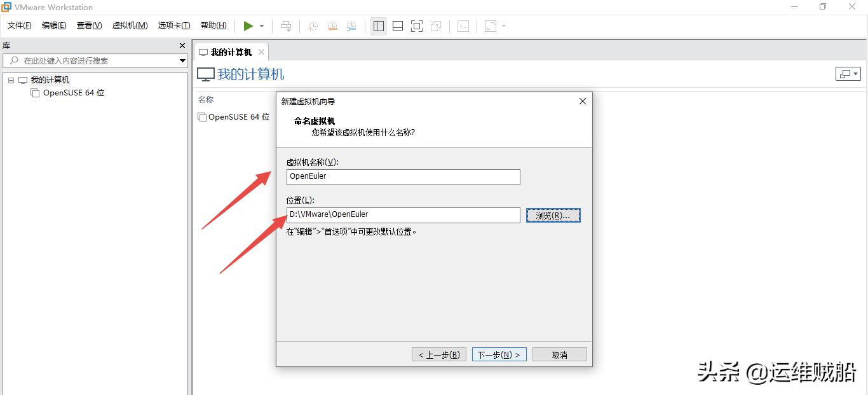Screen dimensions: 868x395
Task: Revert to the previous snapshot
Action: tap(332, 25)
